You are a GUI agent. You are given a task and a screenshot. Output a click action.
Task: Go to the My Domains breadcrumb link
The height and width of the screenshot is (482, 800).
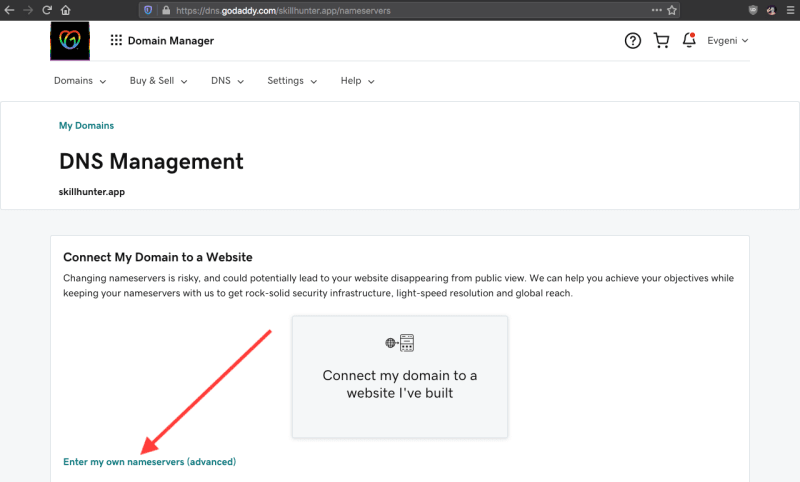pos(86,125)
